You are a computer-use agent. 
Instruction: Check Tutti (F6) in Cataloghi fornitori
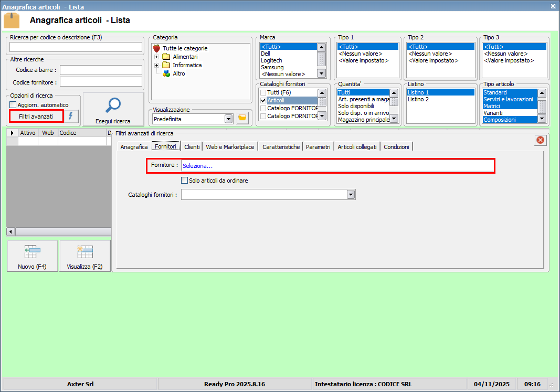tap(263, 93)
